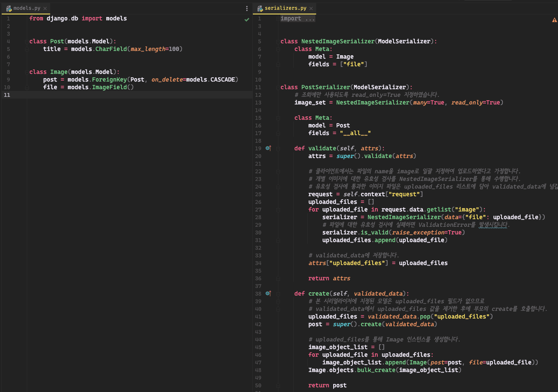Collapse the PostSerializer class fold marker
This screenshot has height=392, width=558.
coord(278,87)
